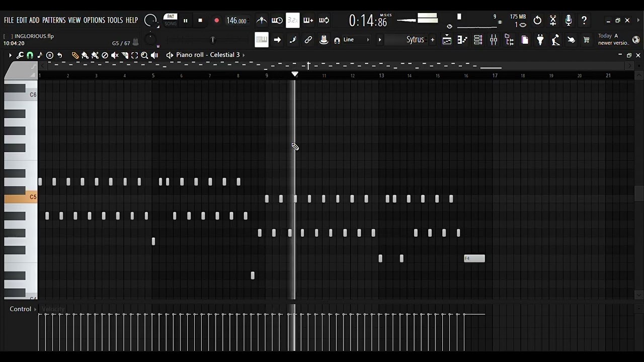Image resolution: width=644 pixels, height=362 pixels.
Task: Open target channel speaker selector
Action: click(170, 55)
